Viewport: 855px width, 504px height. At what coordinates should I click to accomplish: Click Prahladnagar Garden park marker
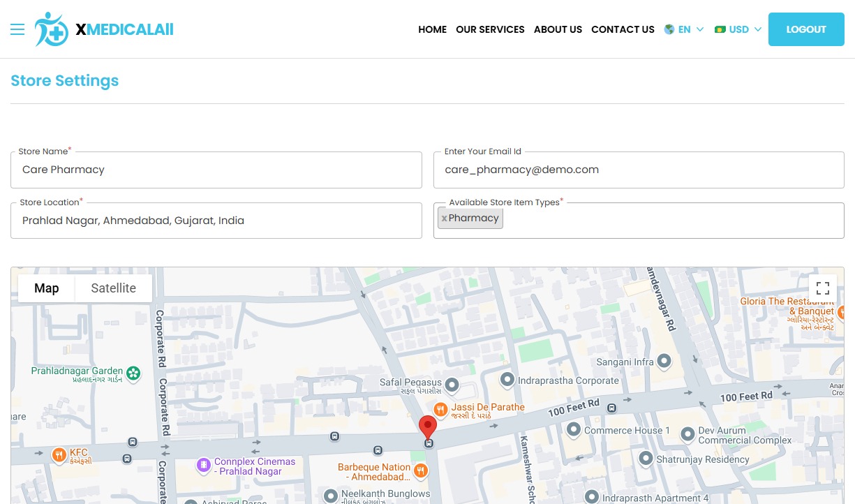133,373
